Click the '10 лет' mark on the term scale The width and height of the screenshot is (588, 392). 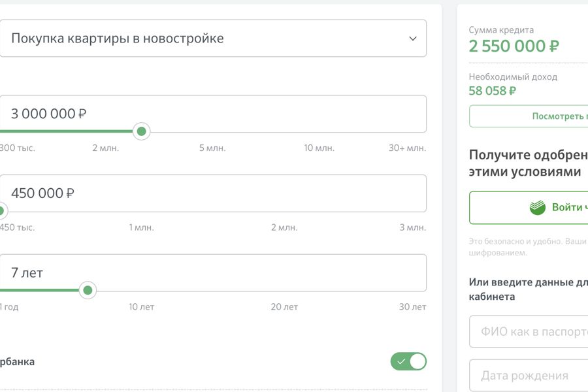141,307
